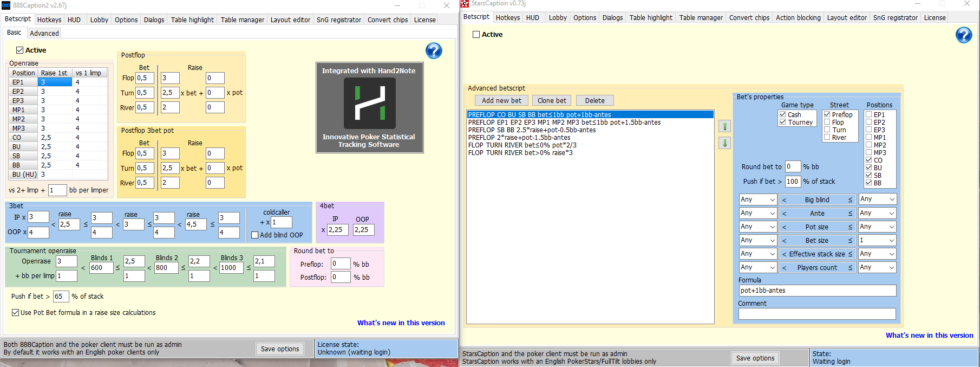Toggle Use Pot Bet formula checkbox
The width and height of the screenshot is (980, 367).
click(15, 312)
